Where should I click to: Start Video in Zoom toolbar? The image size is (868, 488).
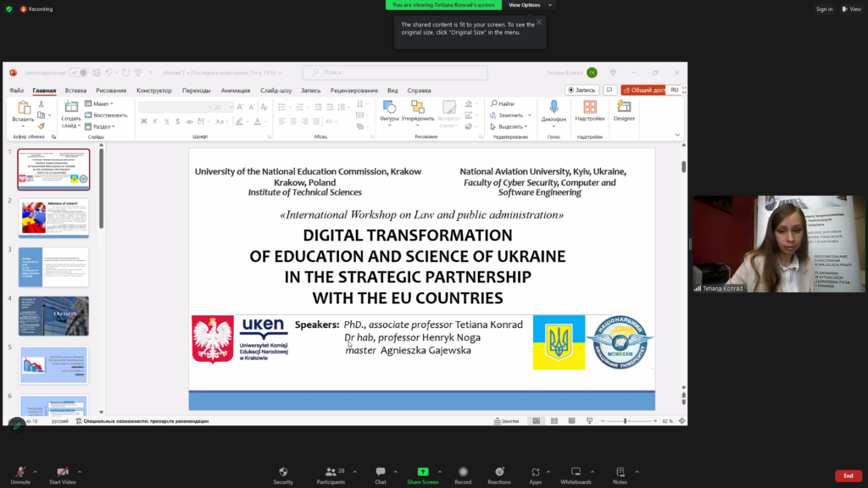click(63, 475)
